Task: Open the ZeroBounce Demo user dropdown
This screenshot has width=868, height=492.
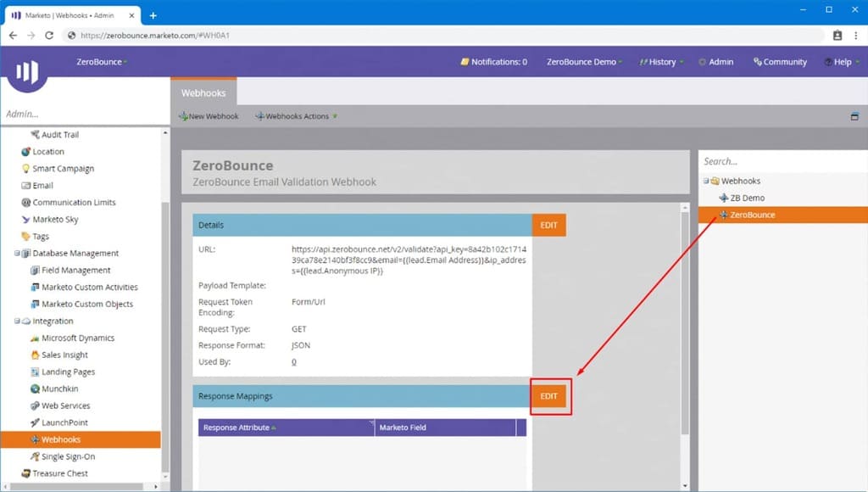Action: 585,62
